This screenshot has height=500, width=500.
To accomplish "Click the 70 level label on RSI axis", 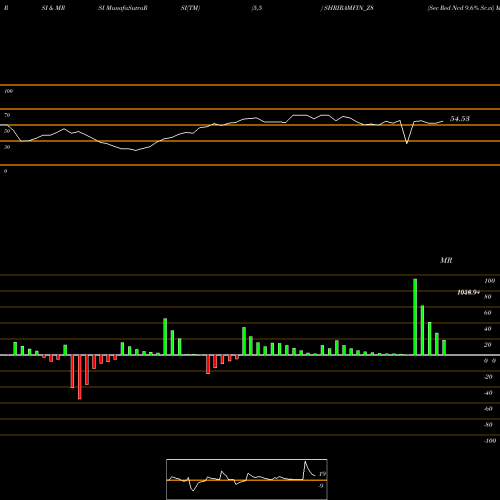I will [7, 115].
